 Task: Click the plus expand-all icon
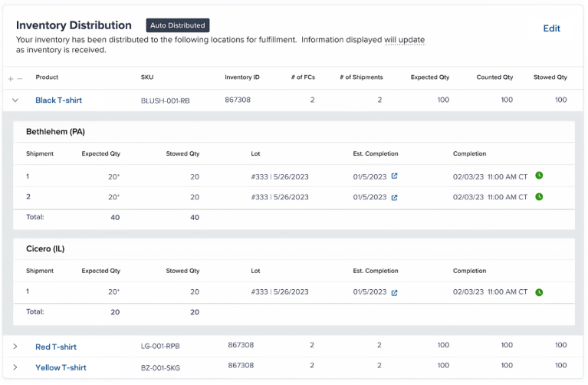coord(11,78)
